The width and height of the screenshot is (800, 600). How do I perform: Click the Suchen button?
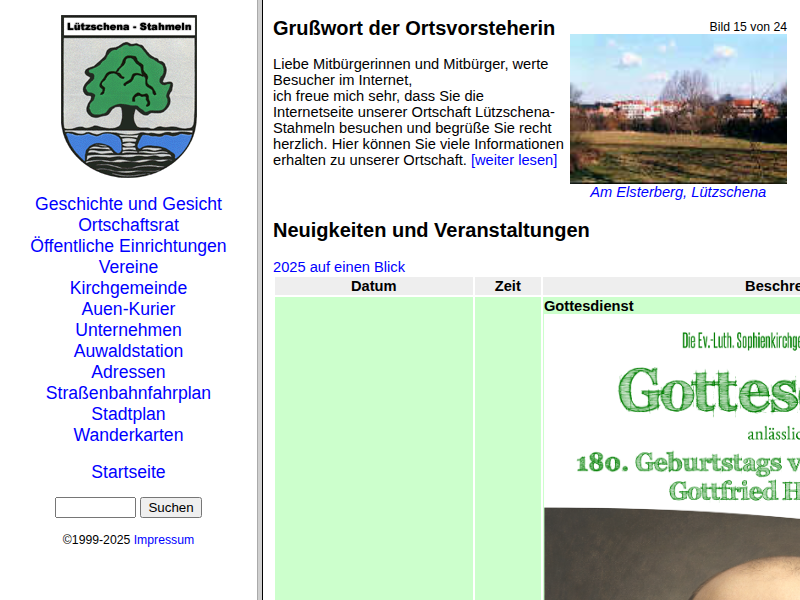171,507
